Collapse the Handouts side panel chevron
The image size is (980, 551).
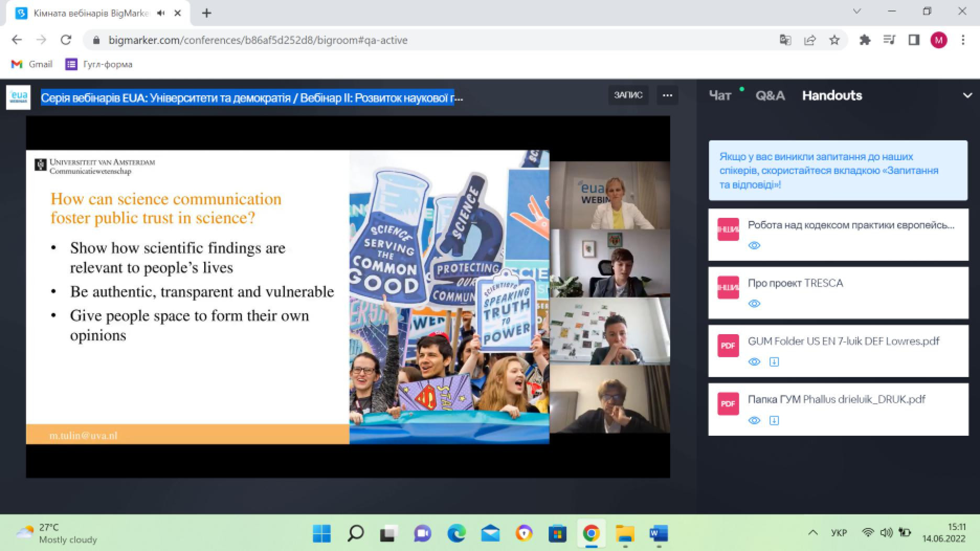point(967,96)
